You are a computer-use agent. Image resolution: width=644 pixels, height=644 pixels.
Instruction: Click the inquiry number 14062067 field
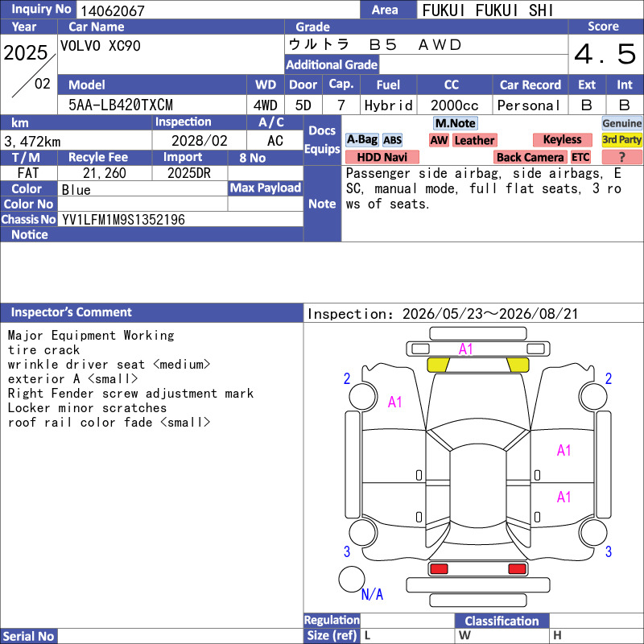pos(218,10)
